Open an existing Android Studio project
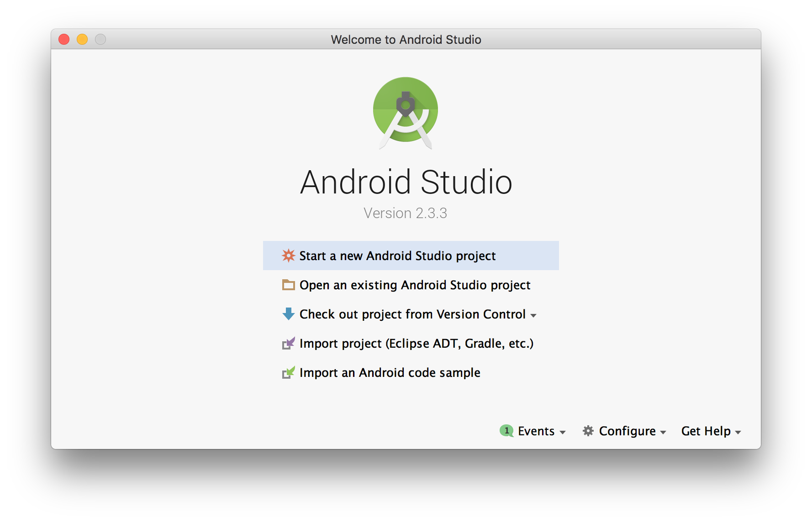 coord(411,285)
